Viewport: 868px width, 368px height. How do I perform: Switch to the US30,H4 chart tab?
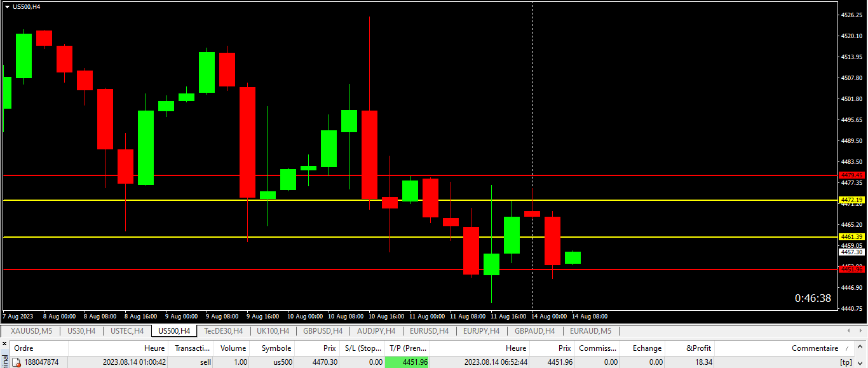tap(81, 331)
